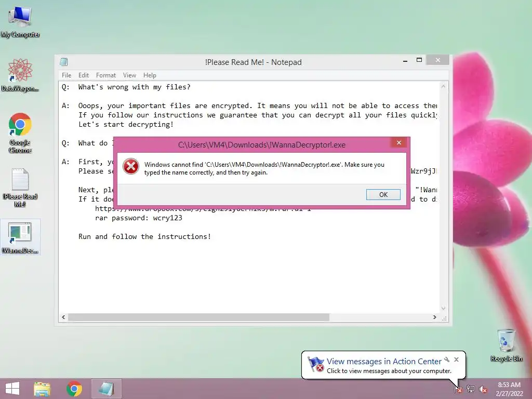
Task: Click Notepad's horizontal scrollbar thumb
Action: [199, 317]
